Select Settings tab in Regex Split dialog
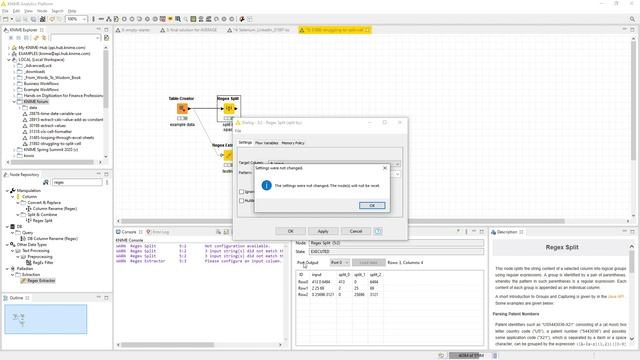The height and width of the screenshot is (360, 640). 245,142
